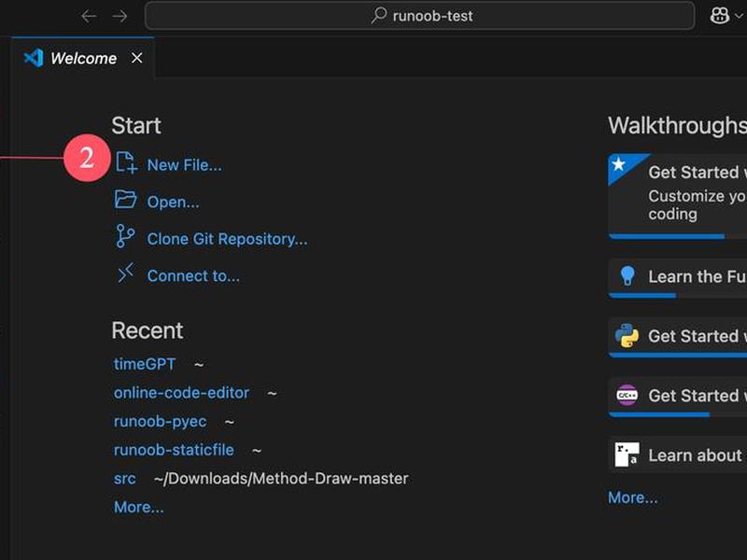Click the Learn about walkthrough icon
The width and height of the screenshot is (747, 560).
(627, 455)
